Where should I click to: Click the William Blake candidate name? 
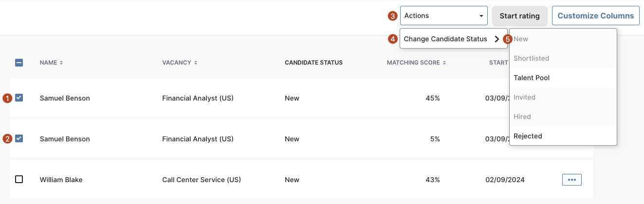point(61,180)
